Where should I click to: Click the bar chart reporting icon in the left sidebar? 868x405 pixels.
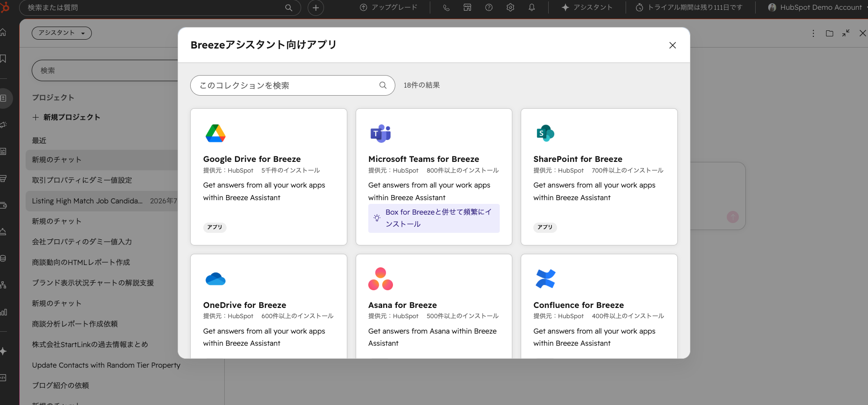click(3, 312)
